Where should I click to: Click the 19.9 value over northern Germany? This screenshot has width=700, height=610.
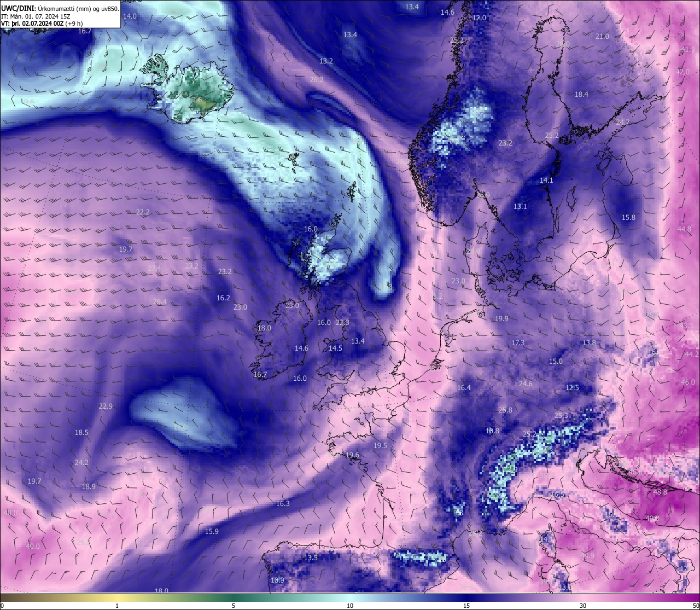coord(501,318)
